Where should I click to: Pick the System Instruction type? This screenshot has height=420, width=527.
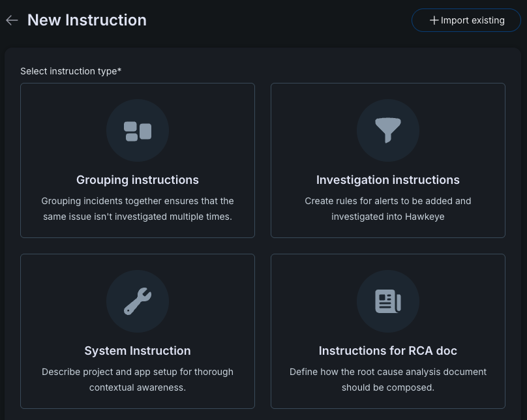(137, 331)
